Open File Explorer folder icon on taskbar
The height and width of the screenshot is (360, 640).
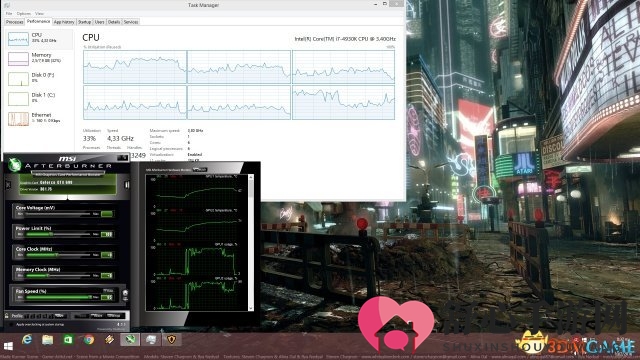click(47, 340)
